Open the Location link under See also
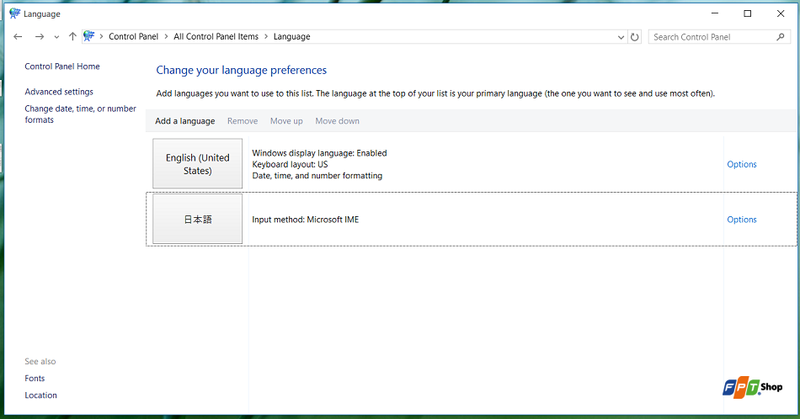 click(x=41, y=395)
